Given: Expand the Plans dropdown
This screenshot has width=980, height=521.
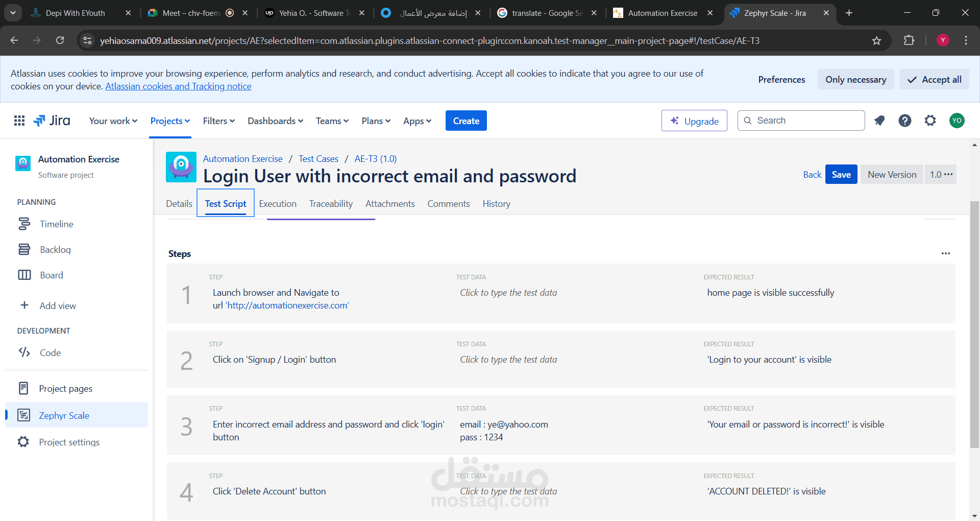Looking at the screenshot, I should click(376, 121).
